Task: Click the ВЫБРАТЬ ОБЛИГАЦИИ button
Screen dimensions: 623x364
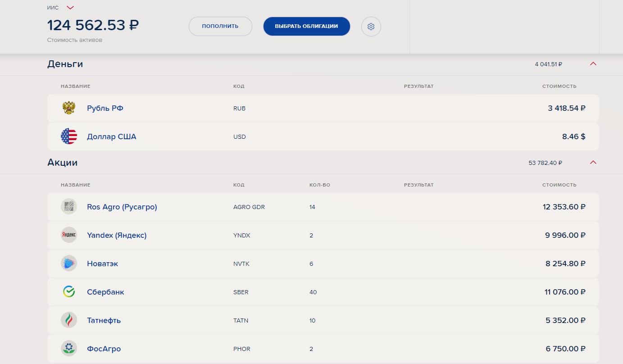Action: click(x=307, y=26)
